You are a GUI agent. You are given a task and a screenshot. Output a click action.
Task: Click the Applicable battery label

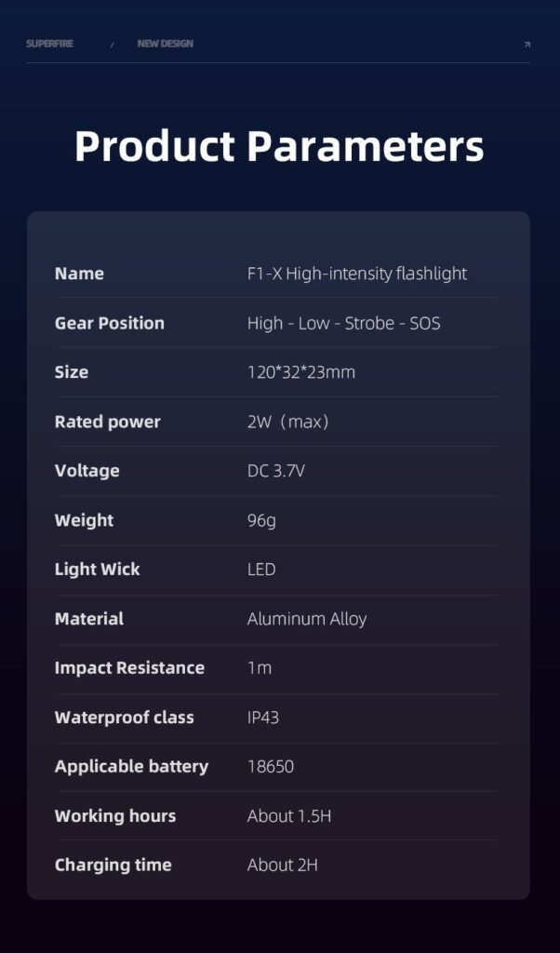pos(131,767)
